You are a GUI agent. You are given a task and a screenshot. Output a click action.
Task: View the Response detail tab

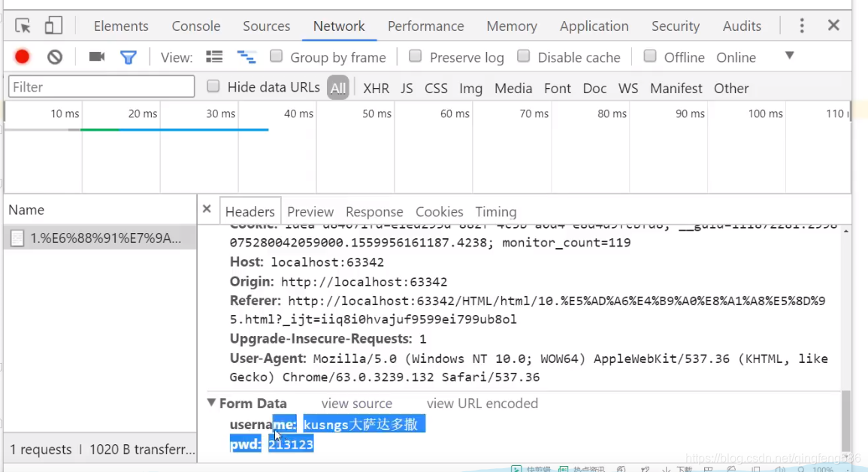click(x=374, y=211)
